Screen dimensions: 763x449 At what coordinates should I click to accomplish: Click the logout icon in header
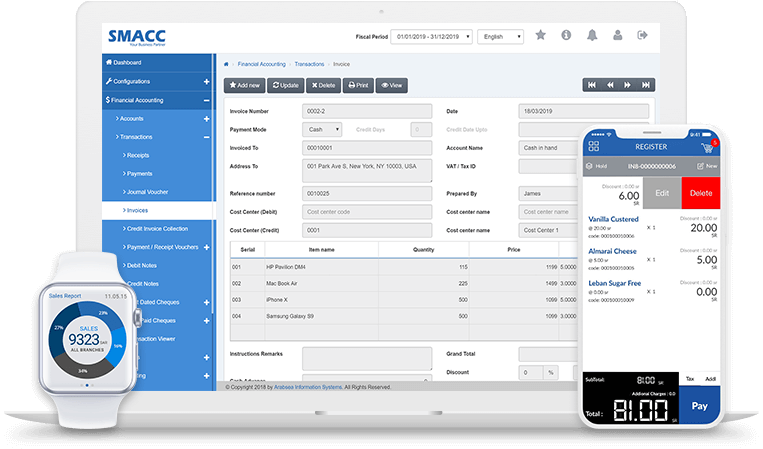(x=642, y=35)
